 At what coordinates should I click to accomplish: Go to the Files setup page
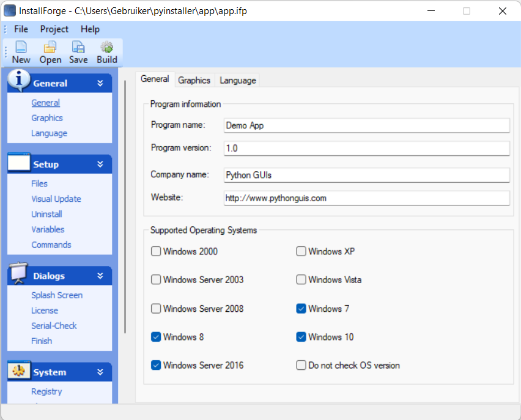point(39,184)
